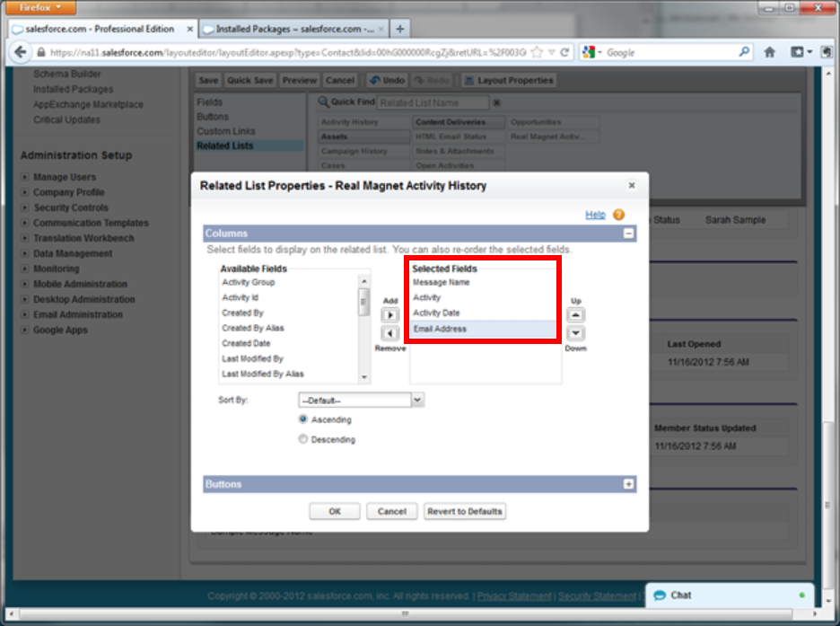Select Created By Alias in Available Fields
The height and width of the screenshot is (626, 840).
pos(253,328)
